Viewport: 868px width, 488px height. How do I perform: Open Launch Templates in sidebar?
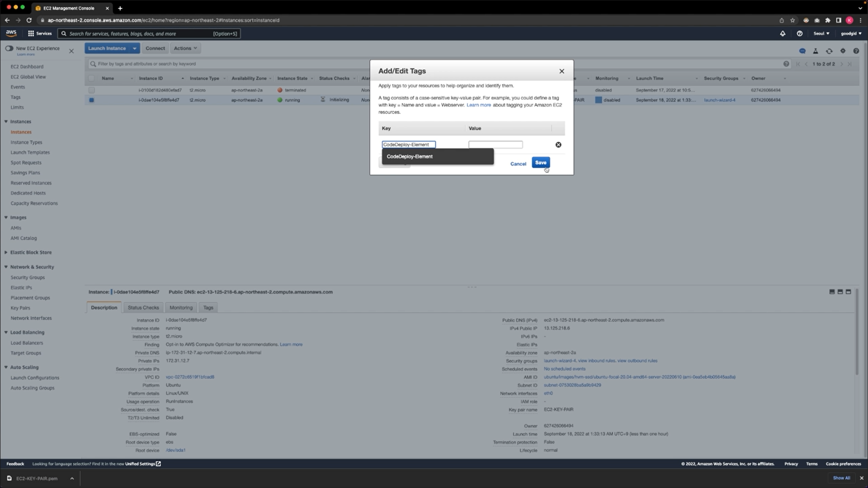[x=30, y=153]
